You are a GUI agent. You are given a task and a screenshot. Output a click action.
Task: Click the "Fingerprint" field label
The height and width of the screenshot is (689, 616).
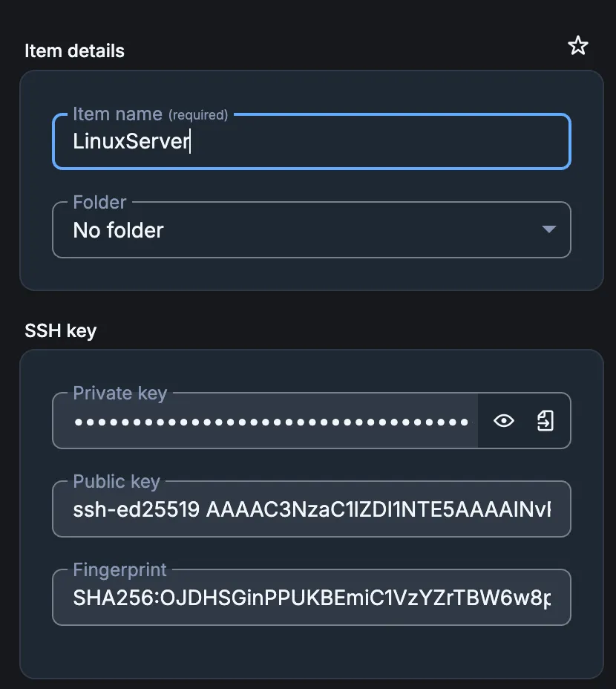pos(119,569)
